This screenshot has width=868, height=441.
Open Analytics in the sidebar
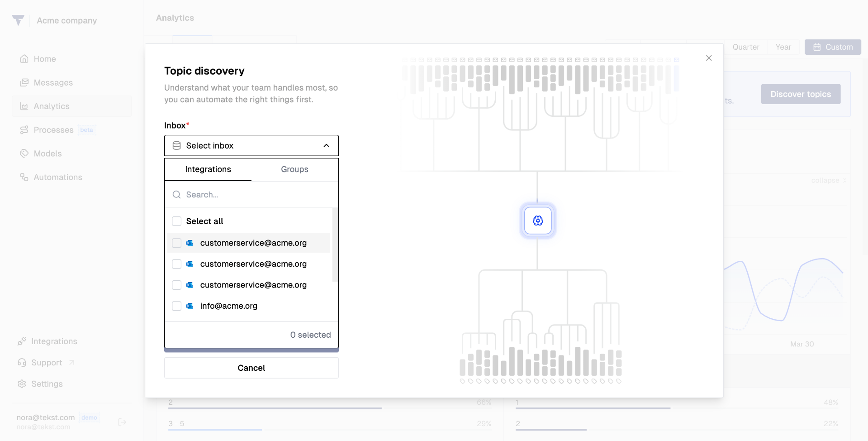pyautogui.click(x=72, y=106)
